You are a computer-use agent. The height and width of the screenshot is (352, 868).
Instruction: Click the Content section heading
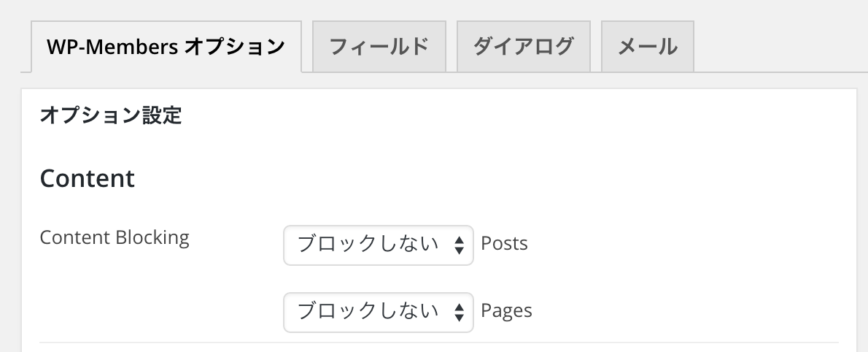[x=88, y=178]
